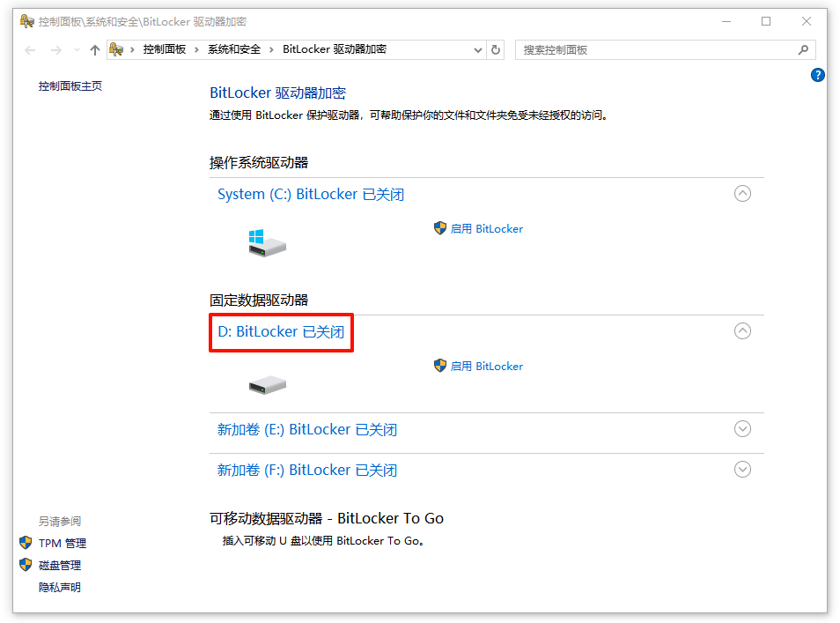
Task: Close the BitLocker window
Action: pyautogui.click(x=807, y=21)
